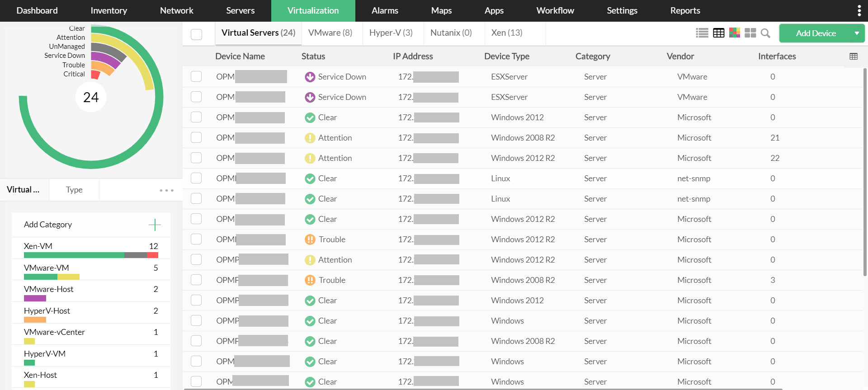The height and width of the screenshot is (390, 868).
Task: Open column chooser icon beside Interfaces
Action: pos(854,56)
